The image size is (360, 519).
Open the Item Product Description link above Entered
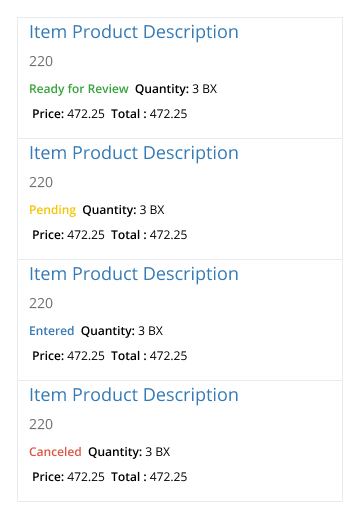[x=134, y=274]
